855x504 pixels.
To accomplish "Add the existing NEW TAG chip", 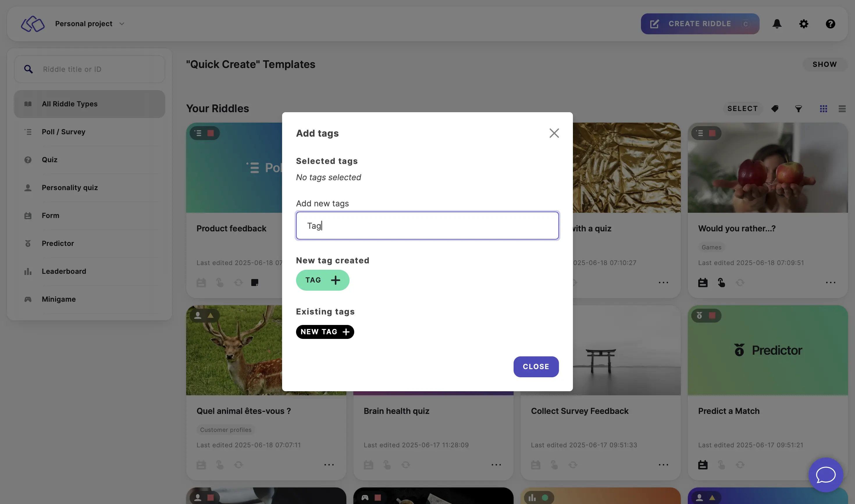I will tap(325, 332).
